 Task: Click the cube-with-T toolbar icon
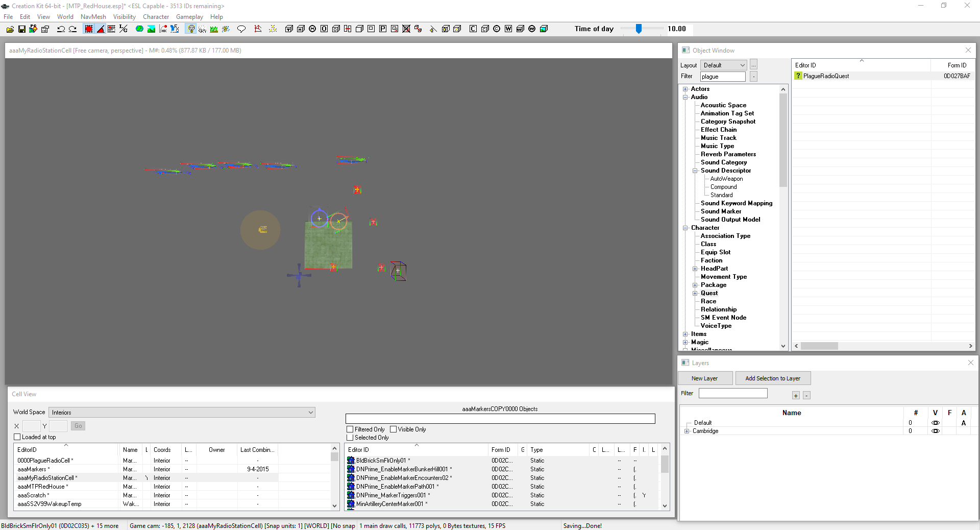coord(289,29)
